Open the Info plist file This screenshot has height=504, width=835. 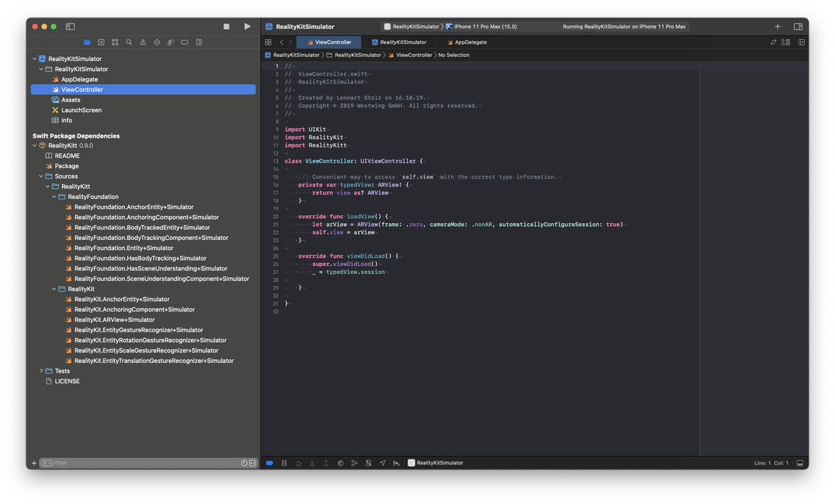click(61, 120)
